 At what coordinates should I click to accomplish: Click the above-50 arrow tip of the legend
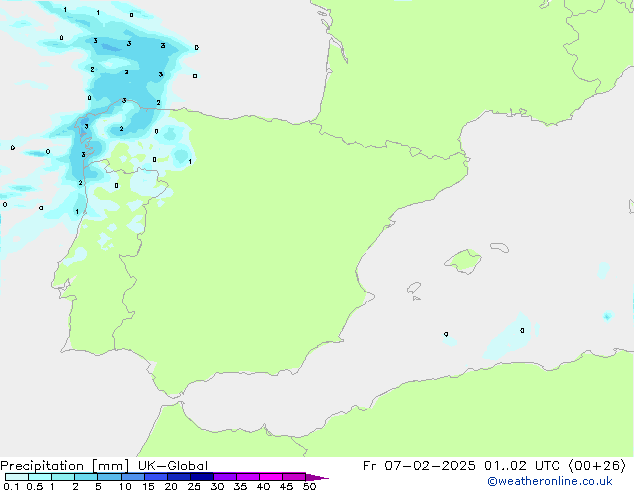pyautogui.click(x=317, y=477)
